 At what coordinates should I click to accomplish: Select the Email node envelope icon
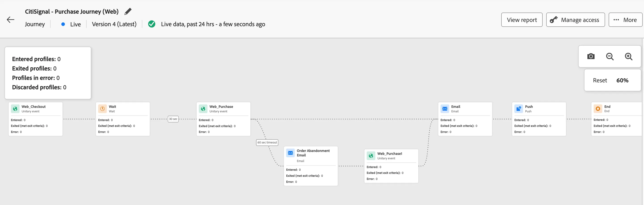445,109
